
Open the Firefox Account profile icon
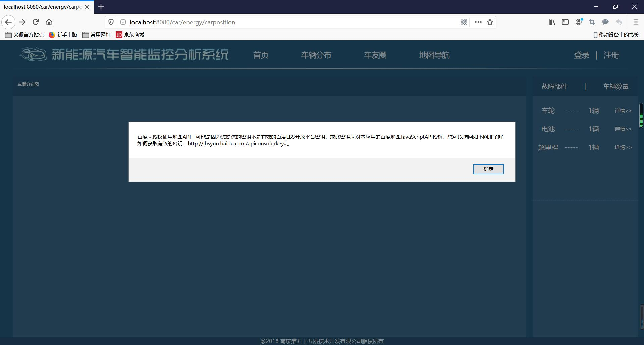tap(579, 22)
